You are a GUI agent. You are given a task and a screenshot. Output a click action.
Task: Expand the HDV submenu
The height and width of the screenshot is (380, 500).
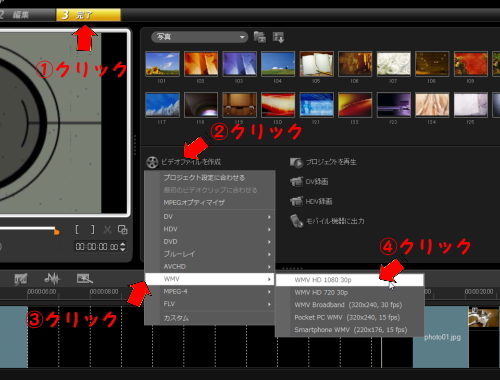click(x=210, y=229)
